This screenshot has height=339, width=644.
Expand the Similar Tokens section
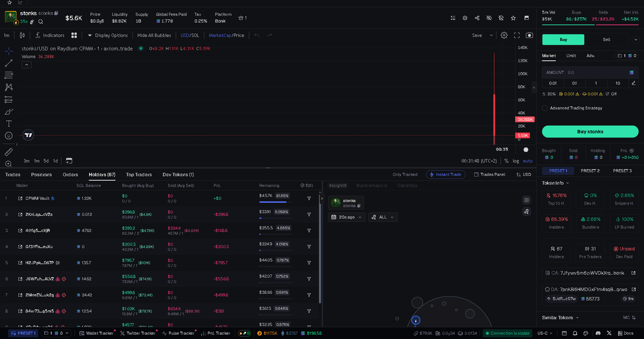(x=560, y=318)
